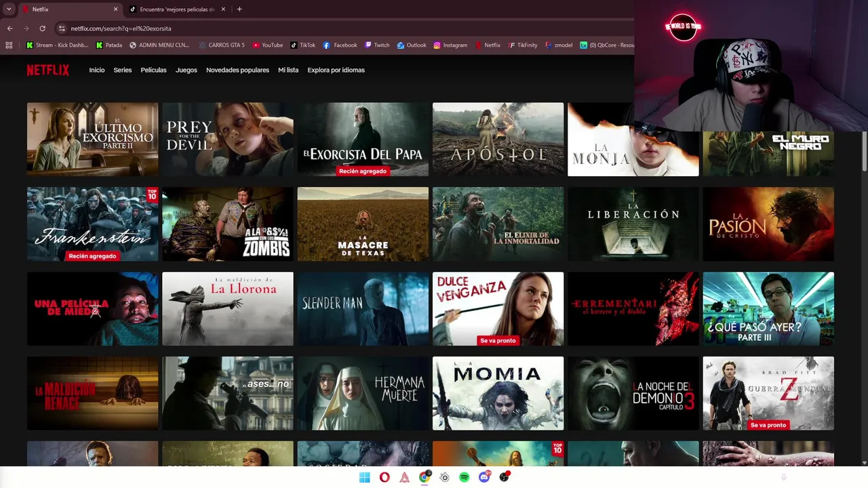The image size is (868, 488).
Task: Open Mi lista
Action: click(x=288, y=70)
